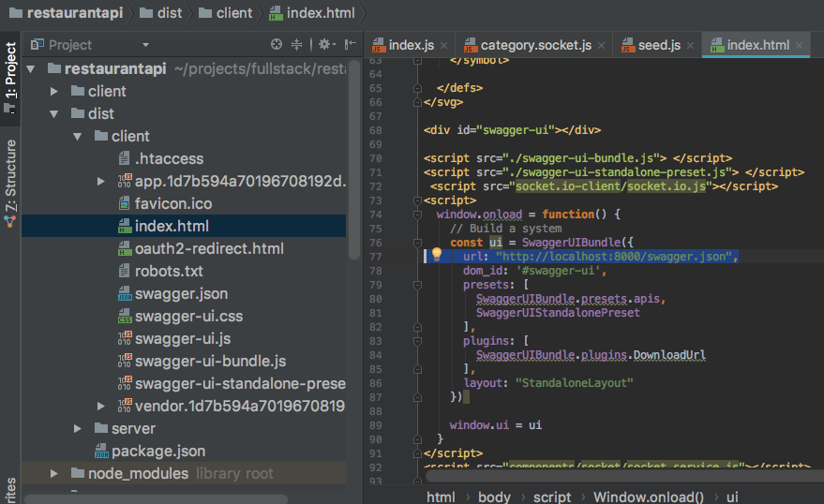Toggle the Structure tool window

tap(10, 182)
